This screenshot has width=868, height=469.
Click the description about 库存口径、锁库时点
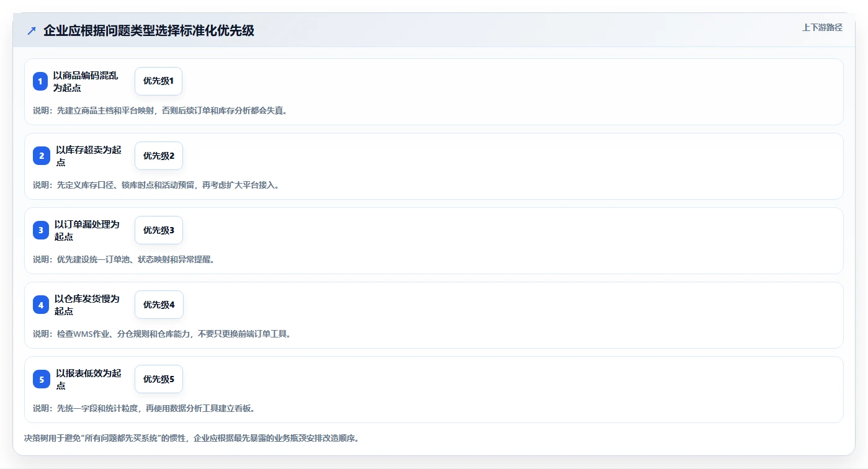156,185
